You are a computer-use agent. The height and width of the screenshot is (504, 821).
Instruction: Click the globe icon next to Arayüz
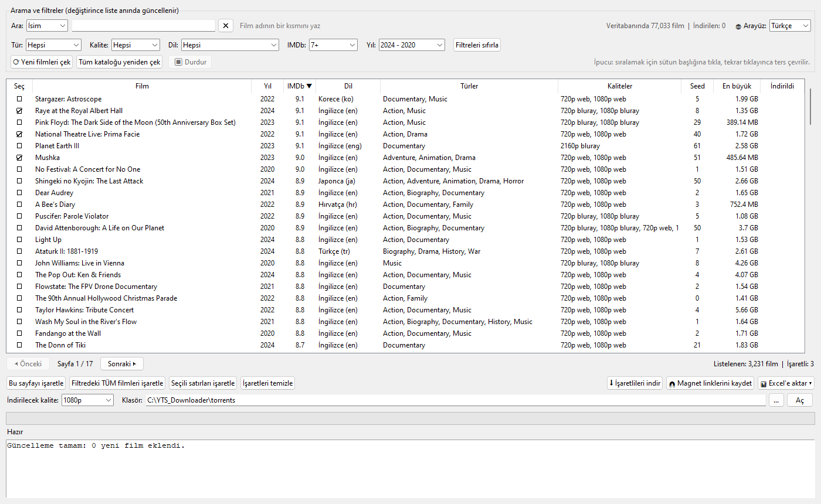(738, 26)
